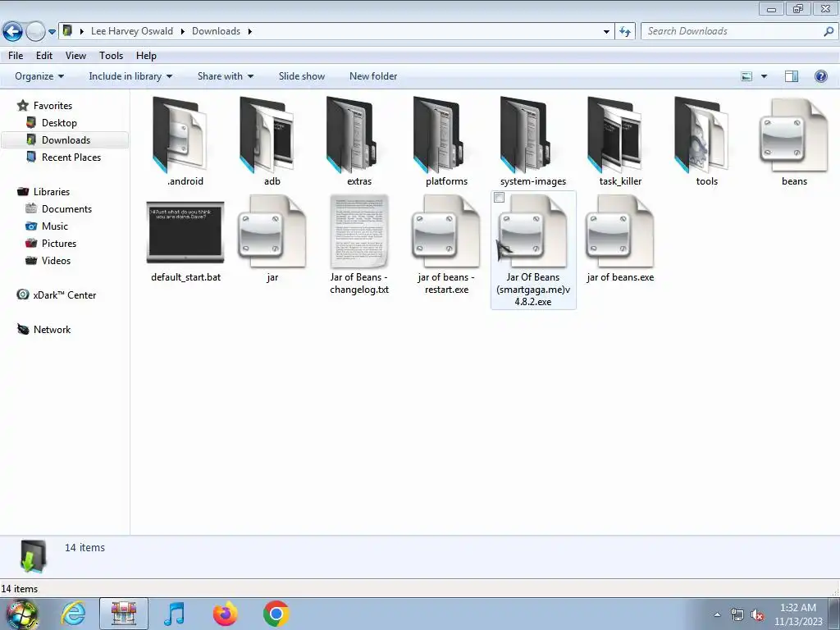Open the more view options arrow
840x630 pixels.
(x=764, y=76)
